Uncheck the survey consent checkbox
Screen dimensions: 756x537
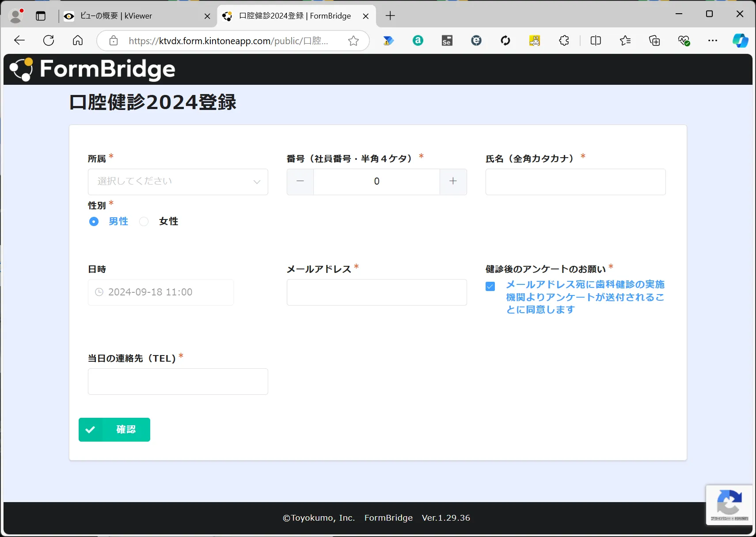[490, 286]
